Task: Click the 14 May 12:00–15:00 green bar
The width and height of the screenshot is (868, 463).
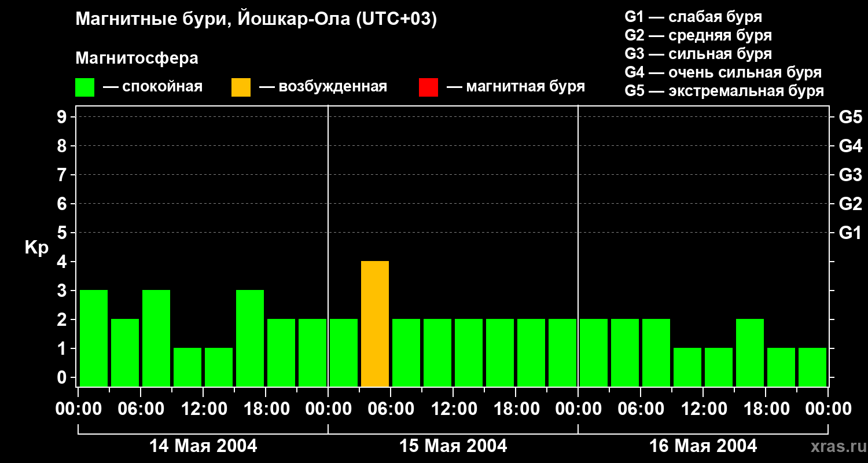Action: pos(219,368)
